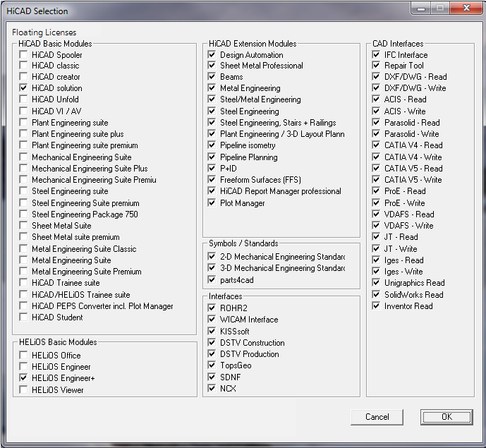Uncheck ProE - Read checkbox
Viewport: 486px width, 448px height.
coord(376,191)
